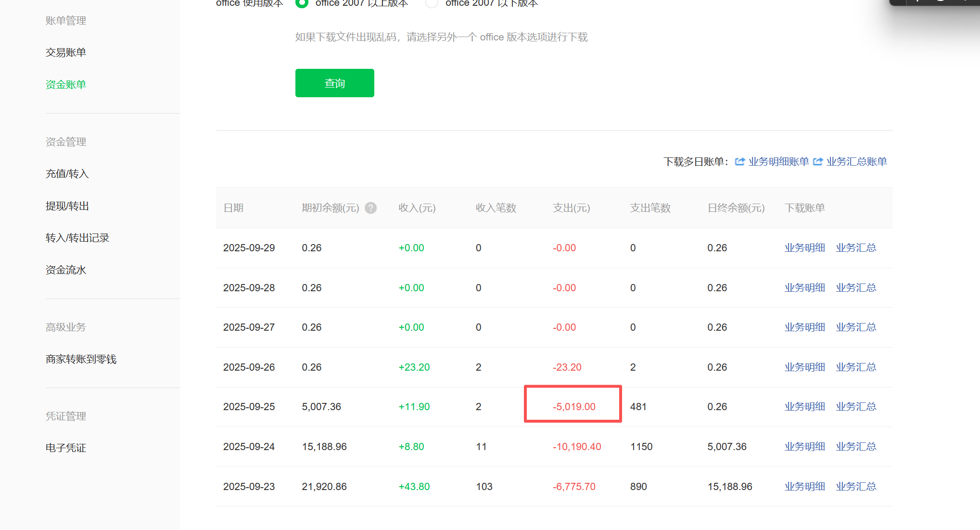The height and width of the screenshot is (530, 980).
Task: Go to 充值/转入 page
Action: pos(67,174)
